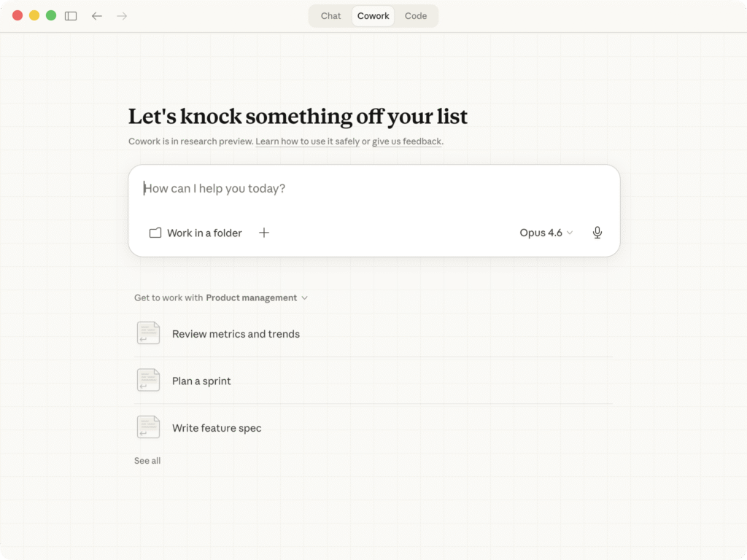Click the Plan a sprint document icon
747x560 pixels.
148,381
